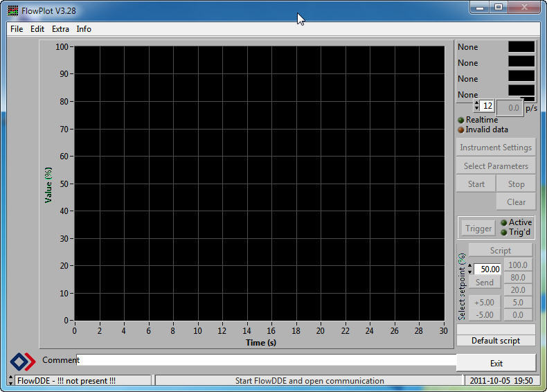Click the X-axis maximum value 30
The width and height of the screenshot is (547, 392).
tap(443, 330)
